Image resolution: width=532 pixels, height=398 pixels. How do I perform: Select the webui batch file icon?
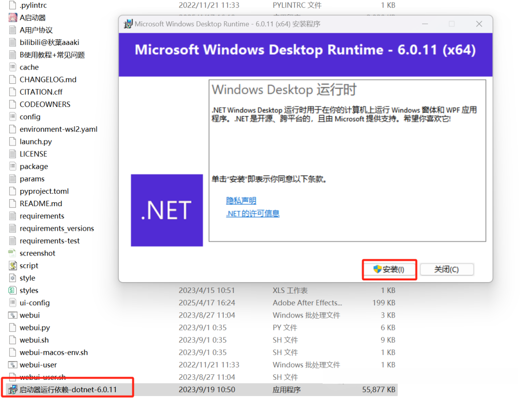pyautogui.click(x=12, y=315)
